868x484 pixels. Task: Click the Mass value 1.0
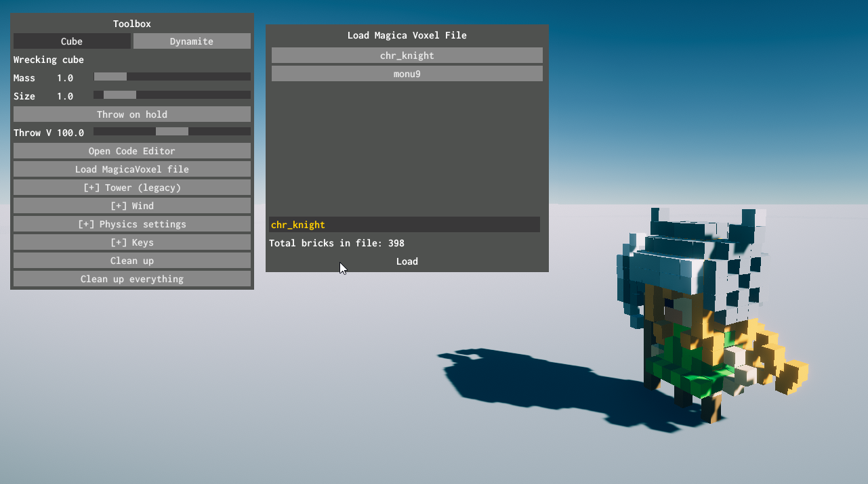coord(65,78)
